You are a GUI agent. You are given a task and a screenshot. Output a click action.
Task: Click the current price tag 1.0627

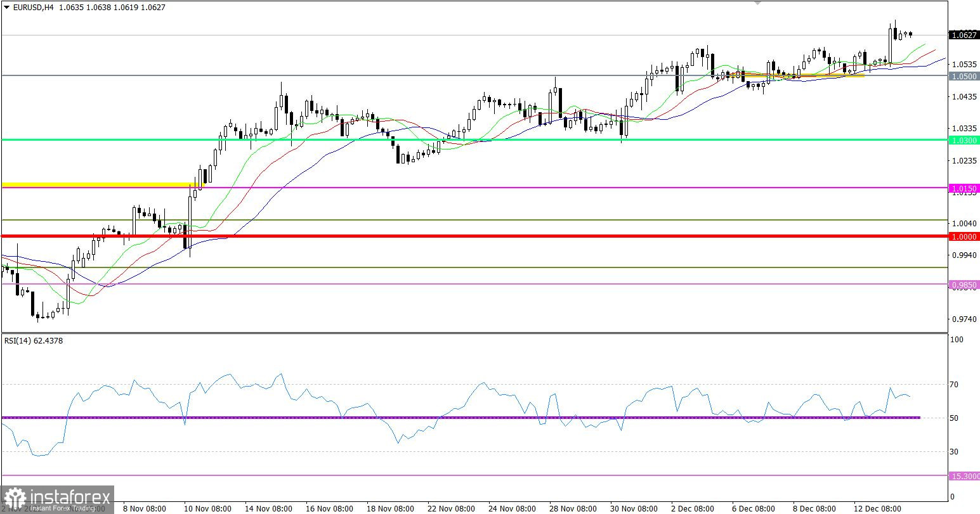click(963, 35)
